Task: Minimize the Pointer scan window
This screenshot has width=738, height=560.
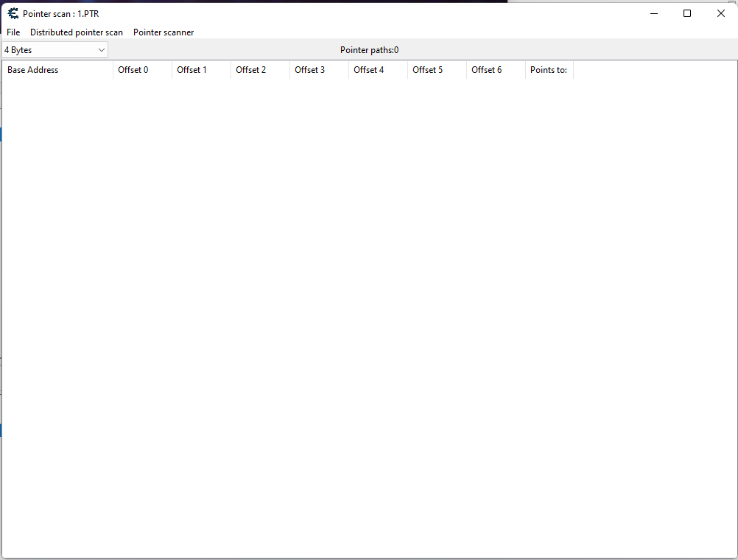Action: 653,13
